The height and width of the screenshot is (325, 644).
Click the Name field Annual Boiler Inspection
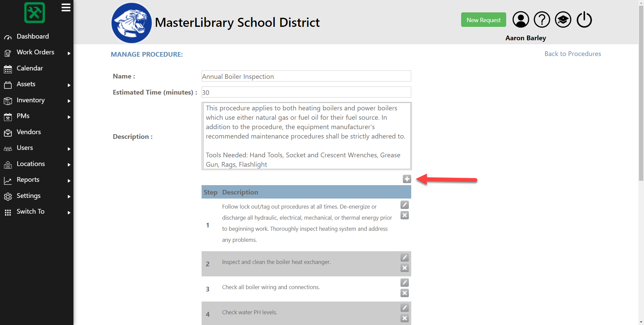[x=306, y=76]
